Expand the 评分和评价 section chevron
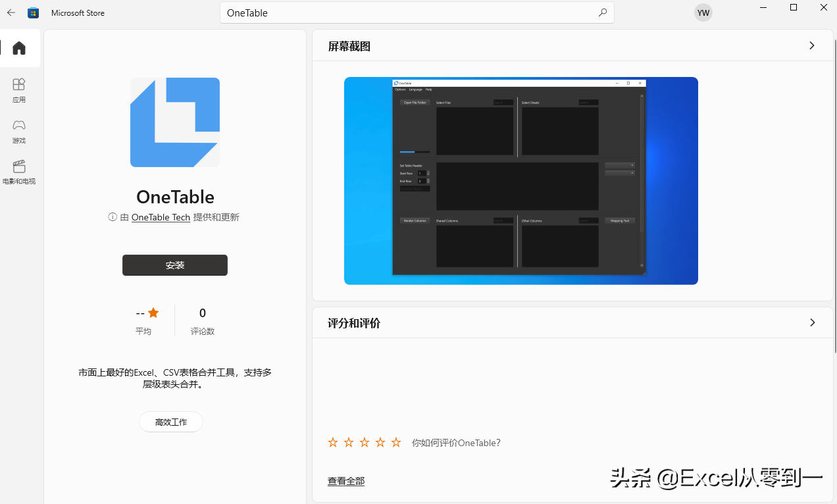The height and width of the screenshot is (504, 837). (x=812, y=322)
